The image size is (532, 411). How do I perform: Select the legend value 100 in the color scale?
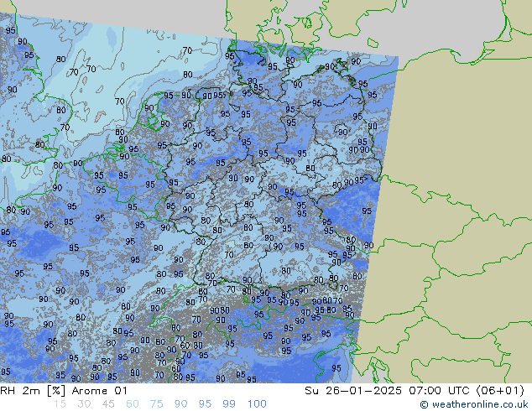point(257,404)
